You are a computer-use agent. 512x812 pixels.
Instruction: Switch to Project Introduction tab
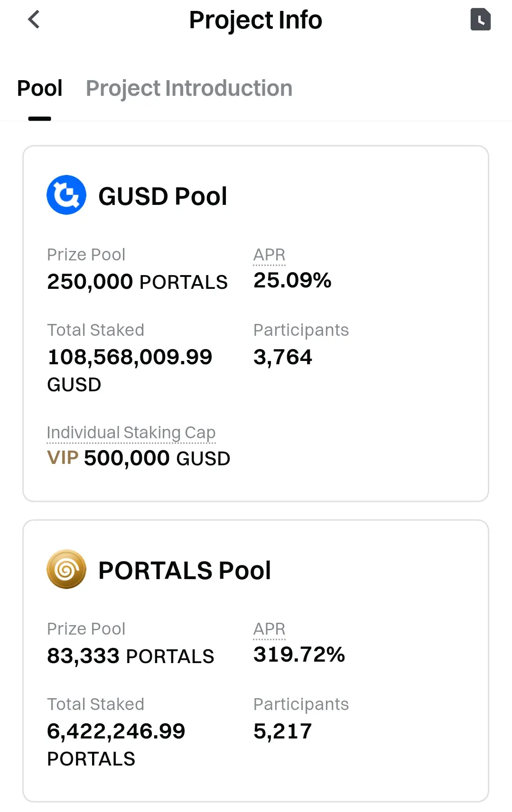(189, 88)
